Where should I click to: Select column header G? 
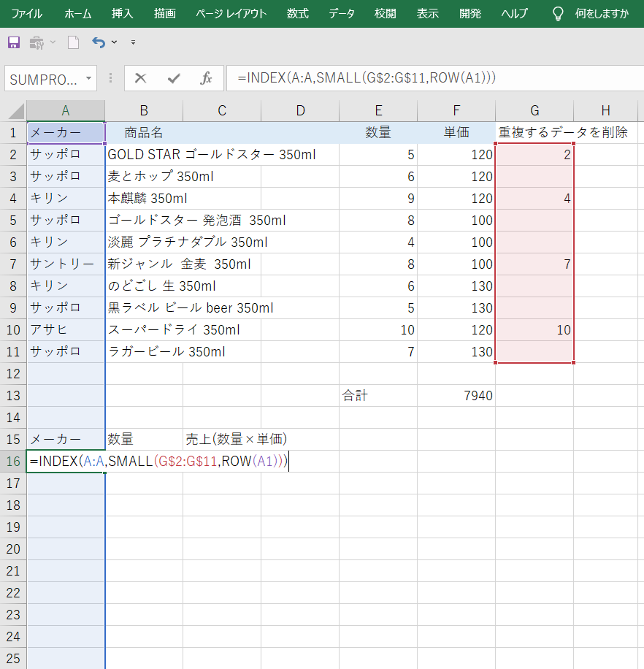(534, 110)
